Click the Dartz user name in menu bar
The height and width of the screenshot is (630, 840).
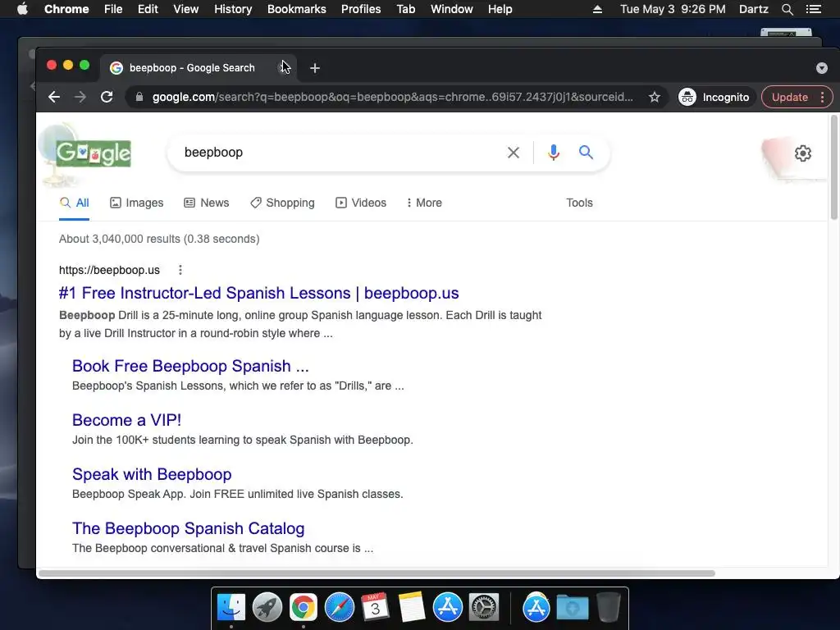pos(753,9)
